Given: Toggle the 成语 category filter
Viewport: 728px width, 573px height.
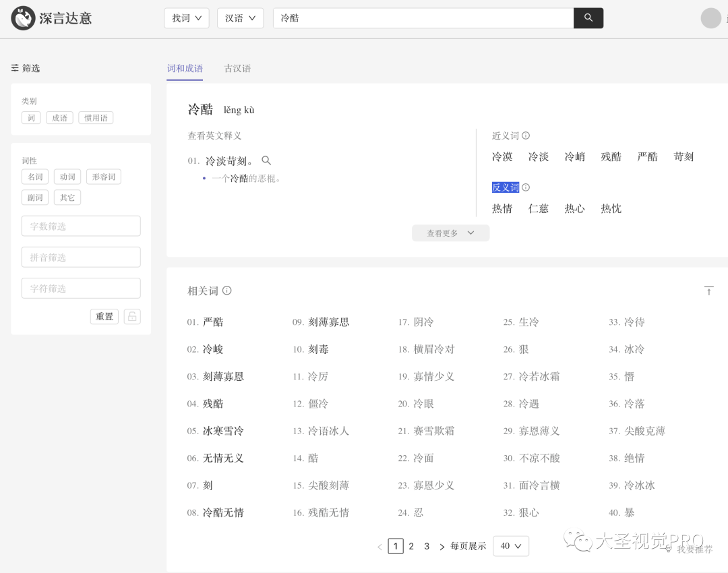Looking at the screenshot, I should (60, 118).
